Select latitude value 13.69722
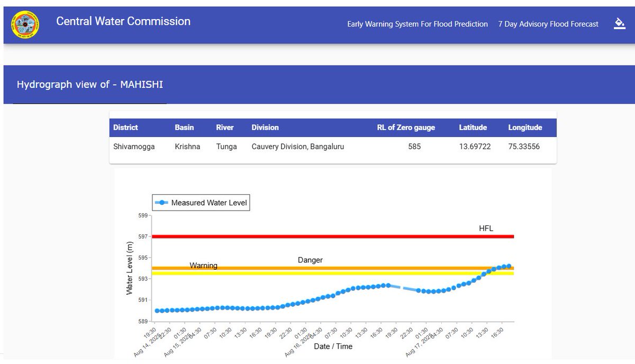Image resolution: width=635 pixels, height=364 pixels. click(475, 147)
